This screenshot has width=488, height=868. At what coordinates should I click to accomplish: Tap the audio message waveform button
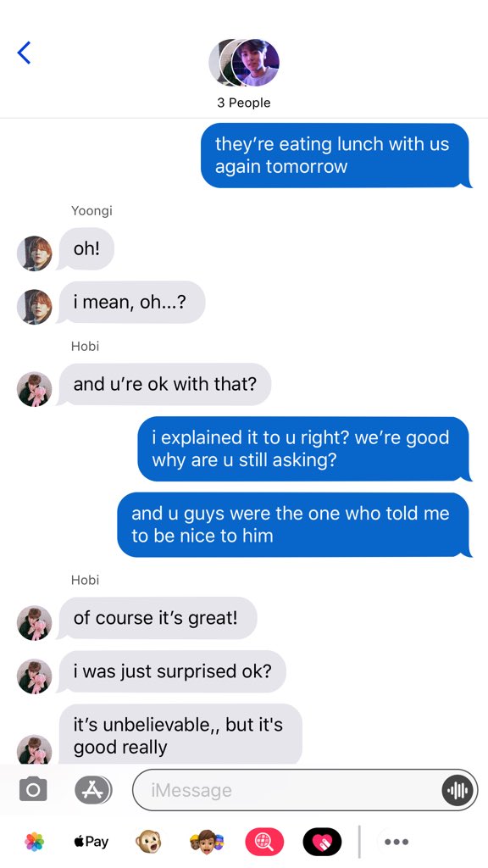pos(457,790)
